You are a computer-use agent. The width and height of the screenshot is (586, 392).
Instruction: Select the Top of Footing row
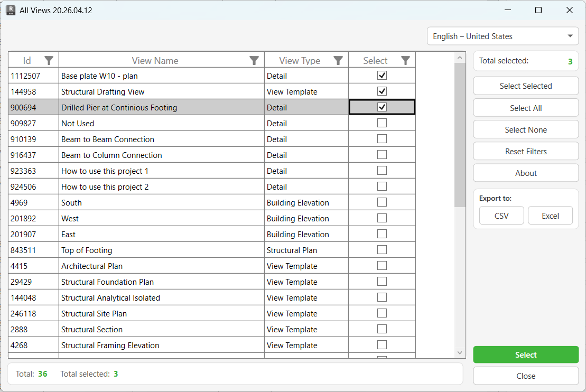(x=159, y=249)
